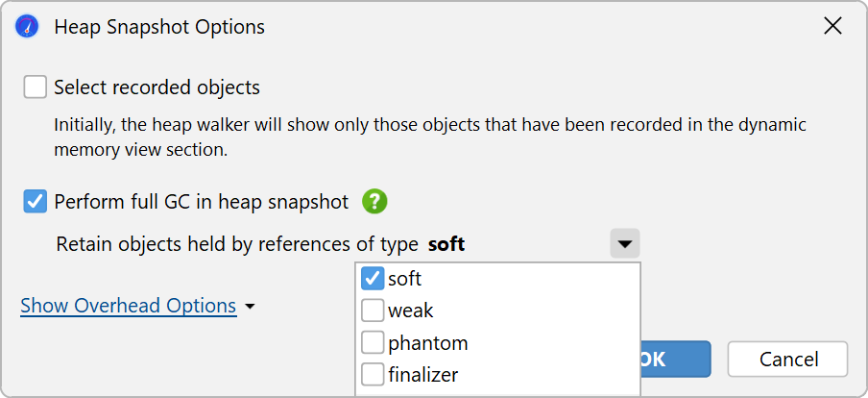Click the JProfiler app icon in title bar
This screenshot has width=868, height=398.
coord(27,27)
